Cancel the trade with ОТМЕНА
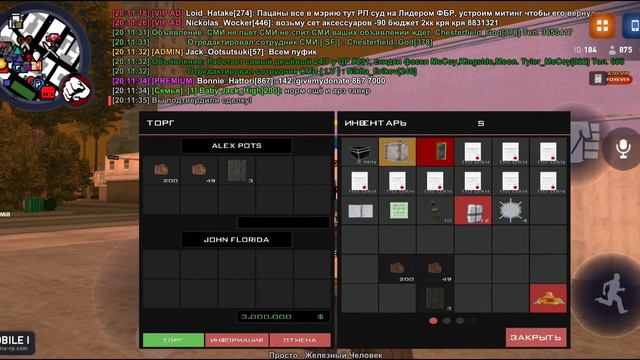 pos(300,340)
